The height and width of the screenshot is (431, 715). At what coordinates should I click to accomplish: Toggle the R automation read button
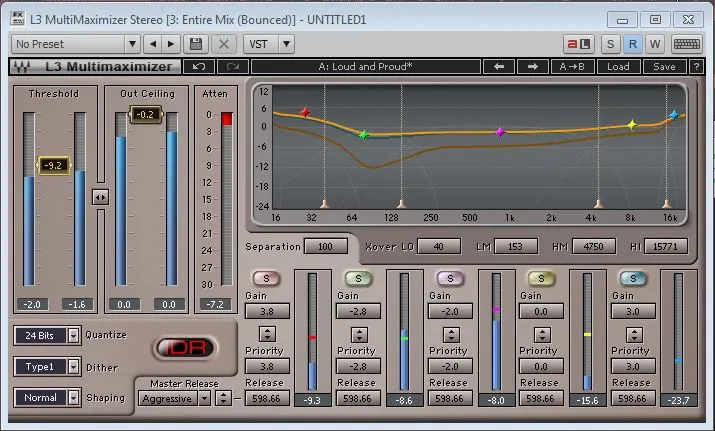[x=632, y=44]
